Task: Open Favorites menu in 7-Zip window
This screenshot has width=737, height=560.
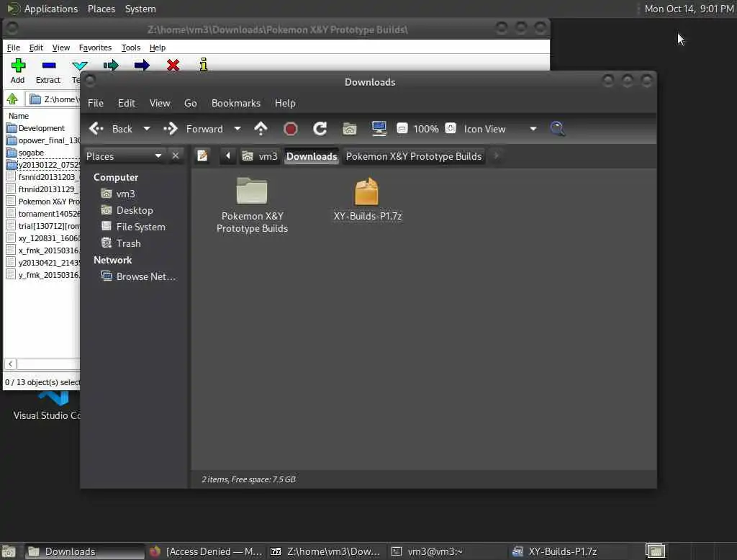Action: (x=95, y=48)
